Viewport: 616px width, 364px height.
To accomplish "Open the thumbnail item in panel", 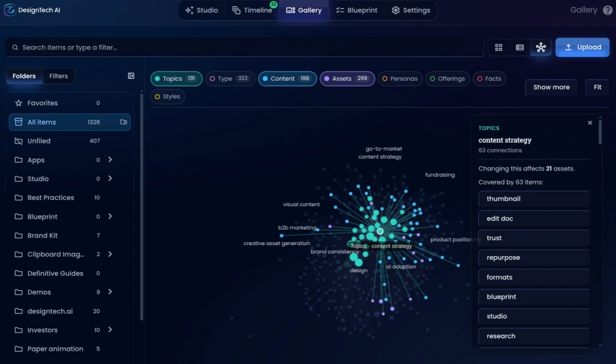I will [534, 198].
